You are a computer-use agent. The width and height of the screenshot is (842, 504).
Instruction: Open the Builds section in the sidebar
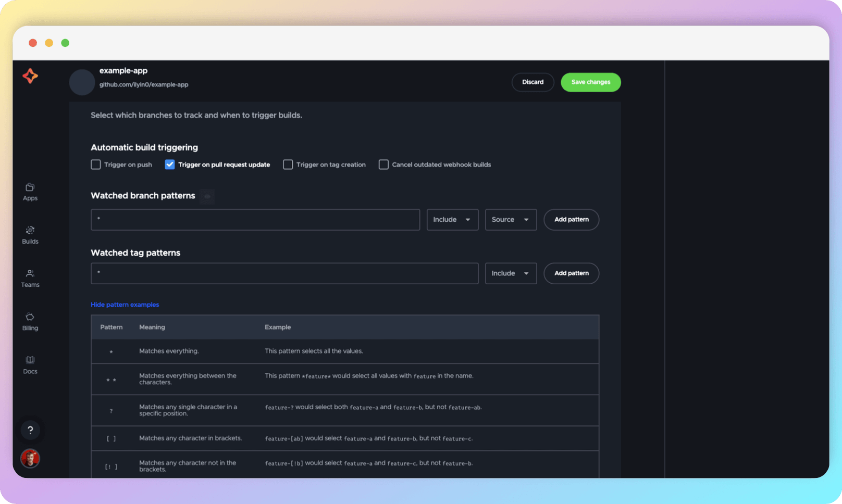(x=30, y=235)
